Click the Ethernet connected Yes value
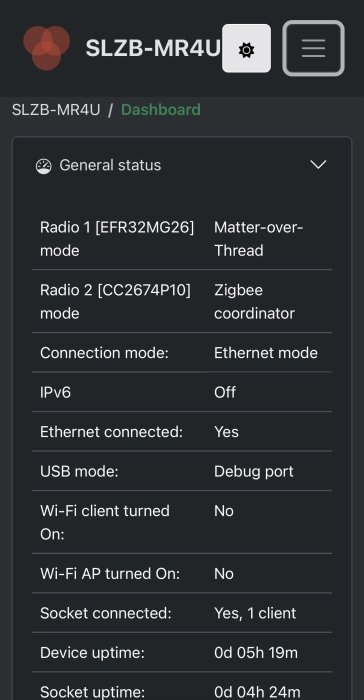The width and height of the screenshot is (364, 700). tap(226, 432)
